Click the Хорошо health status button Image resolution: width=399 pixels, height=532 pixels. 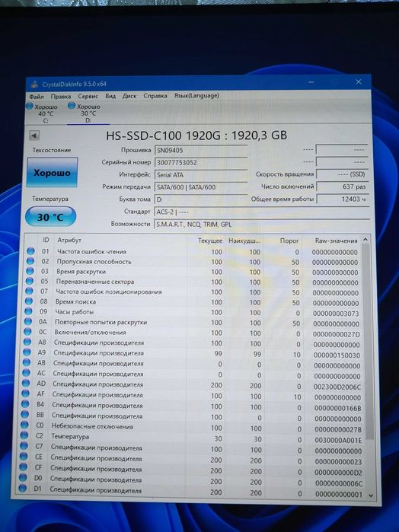coord(53,172)
